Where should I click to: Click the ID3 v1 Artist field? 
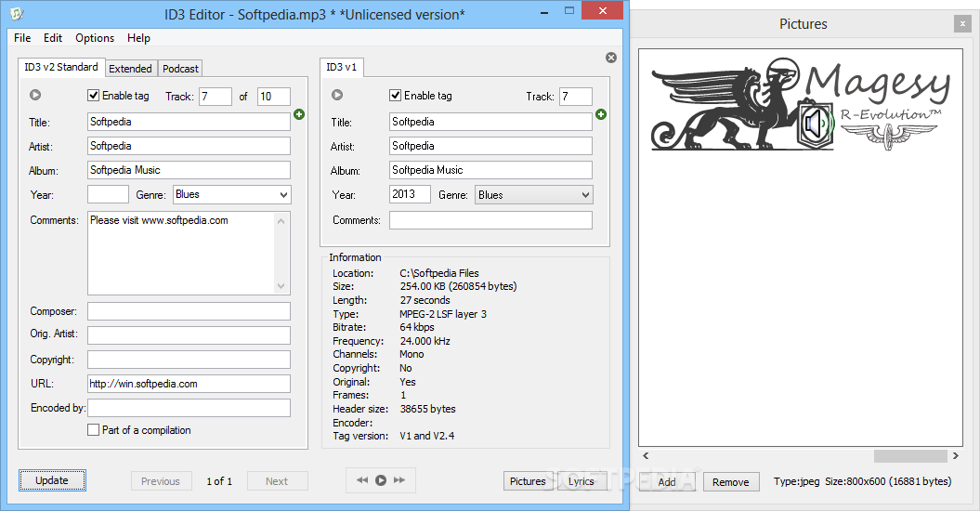[490, 146]
